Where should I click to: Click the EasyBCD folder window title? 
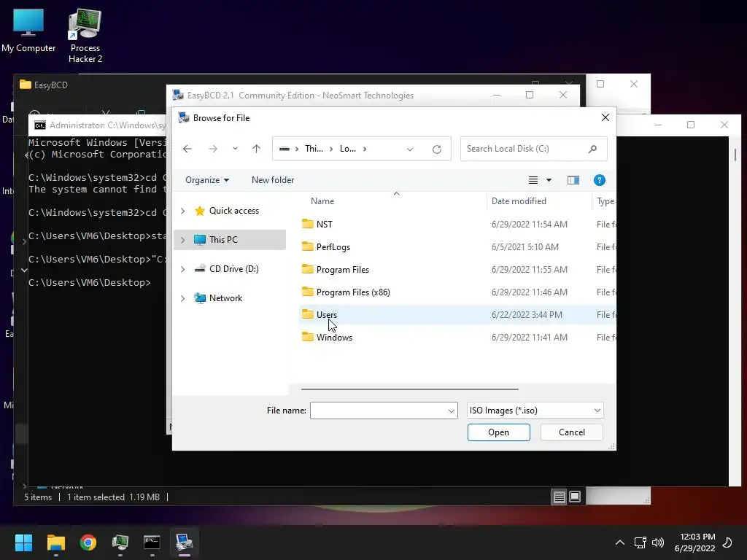(50, 85)
